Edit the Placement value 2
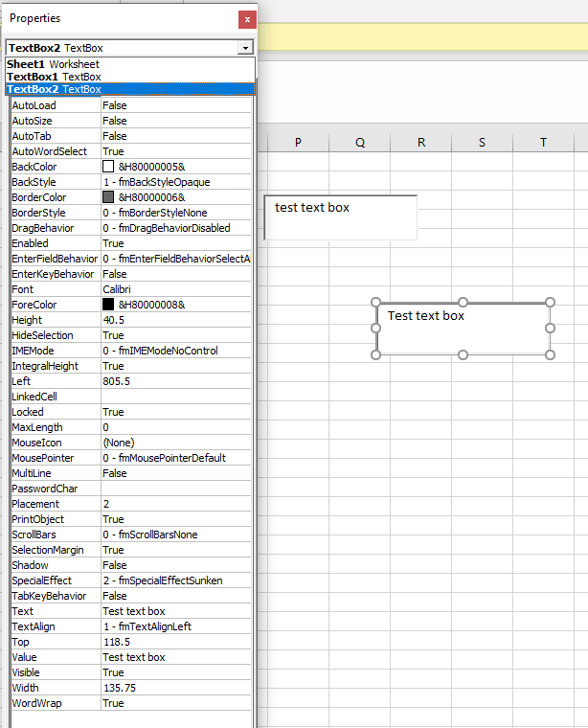 [176, 504]
